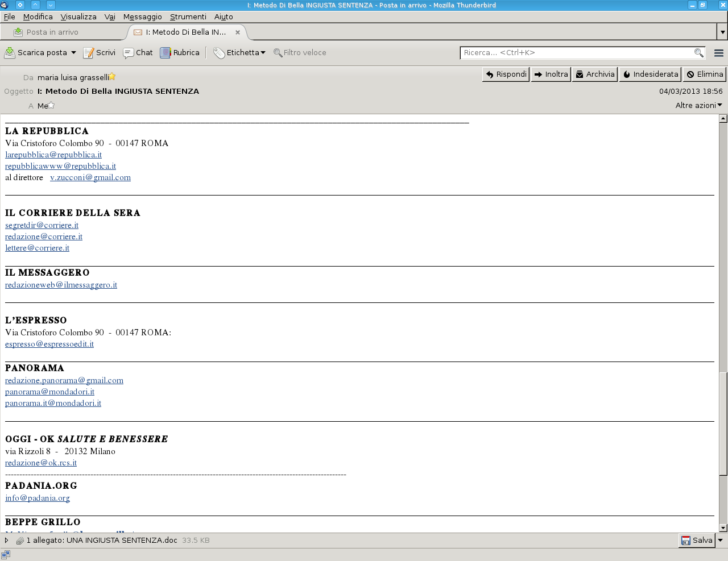The image size is (728, 561).
Task: Switch to the Posta in arrivo tab
Action: click(x=52, y=32)
